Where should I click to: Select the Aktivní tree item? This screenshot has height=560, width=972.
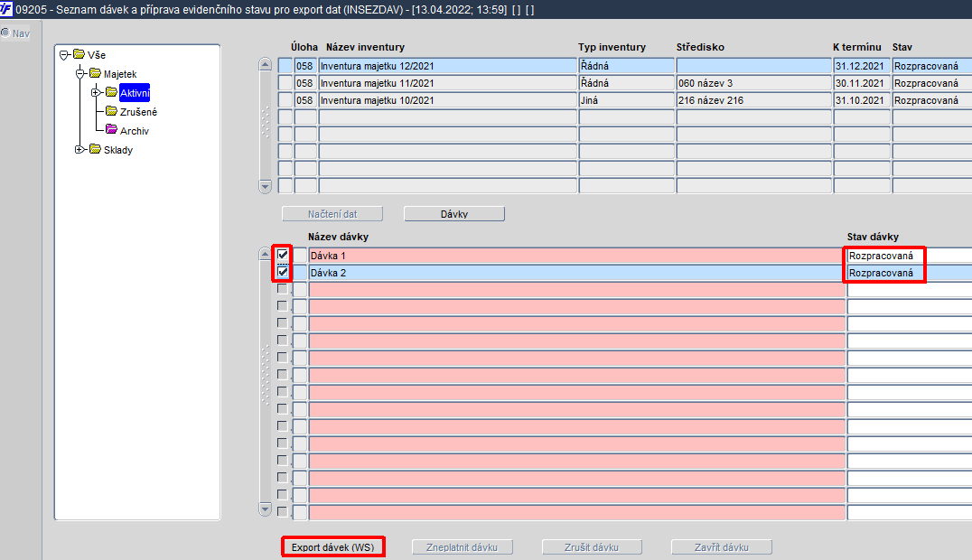click(x=135, y=93)
